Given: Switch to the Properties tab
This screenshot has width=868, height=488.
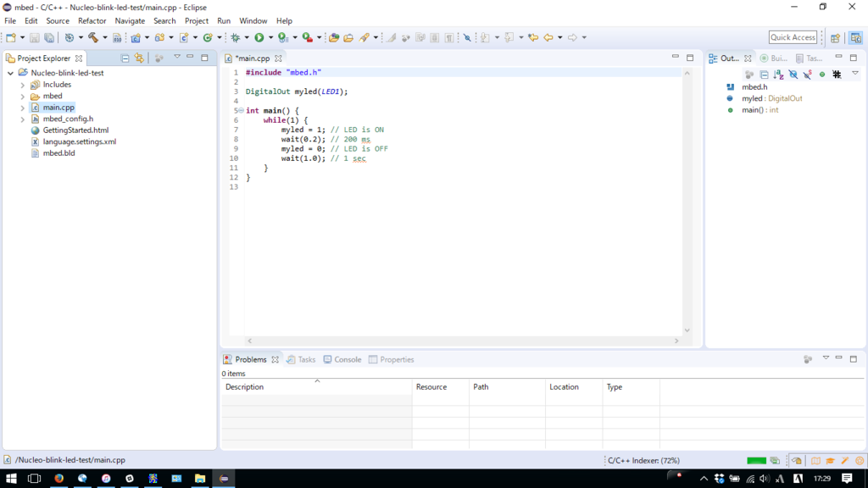Looking at the screenshot, I should point(392,359).
